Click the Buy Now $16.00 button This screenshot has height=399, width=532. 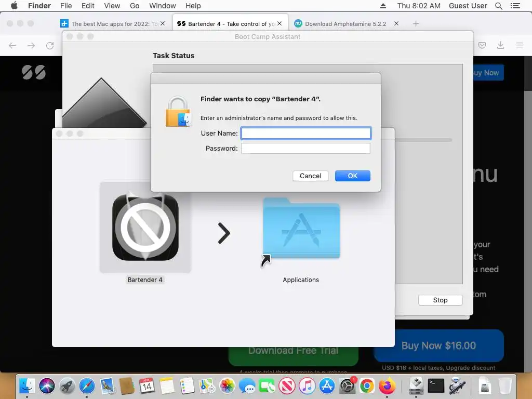pyautogui.click(x=438, y=345)
